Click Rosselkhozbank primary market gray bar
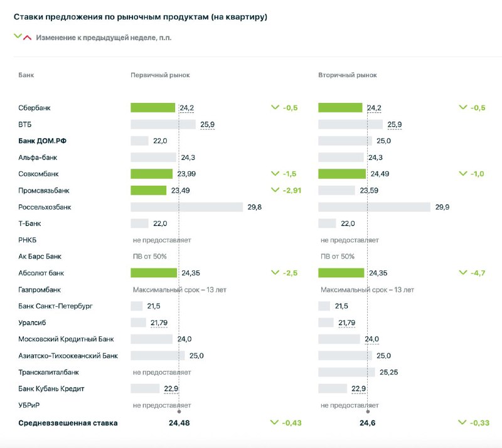This screenshot has height=448, width=502. [x=186, y=207]
